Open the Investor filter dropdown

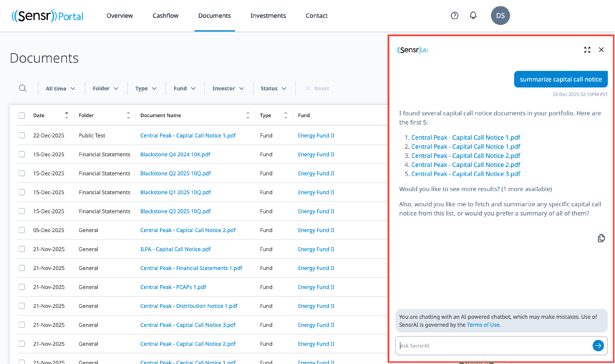coord(228,88)
